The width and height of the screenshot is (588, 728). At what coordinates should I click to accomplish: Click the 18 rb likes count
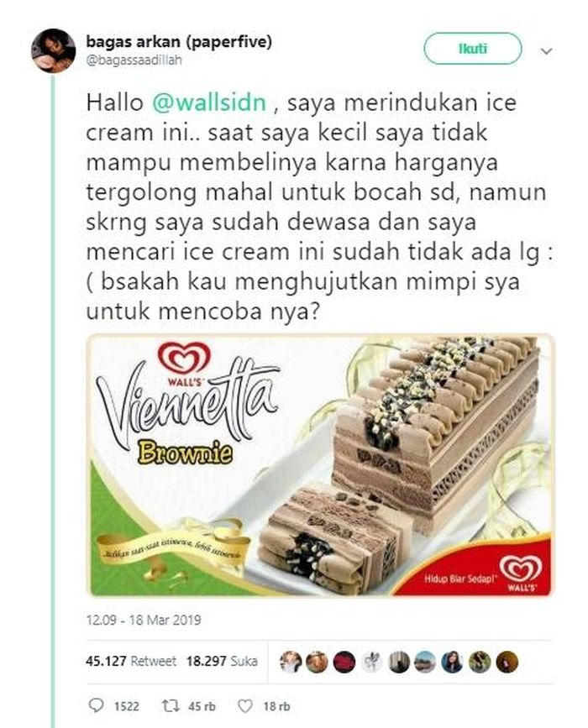pos(277,706)
